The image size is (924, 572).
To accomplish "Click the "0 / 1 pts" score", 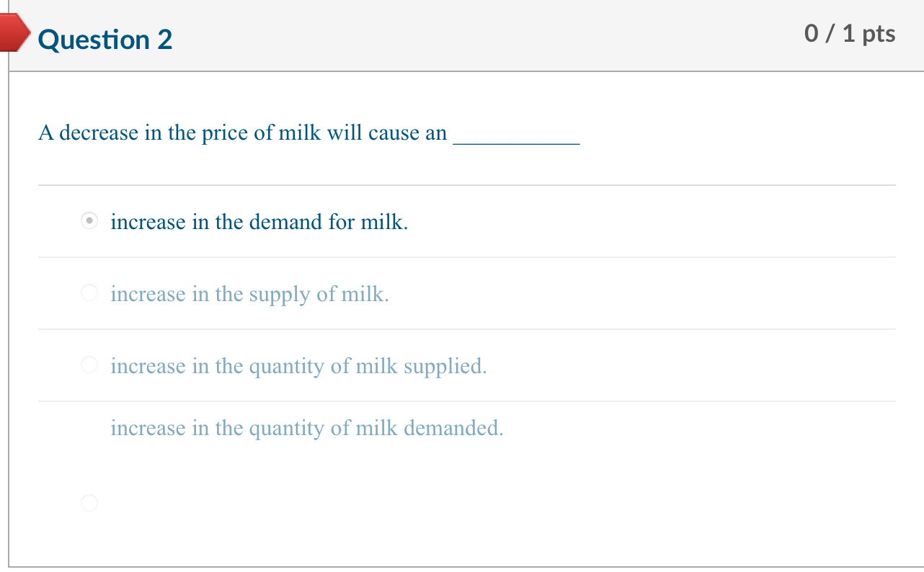I will (849, 34).
